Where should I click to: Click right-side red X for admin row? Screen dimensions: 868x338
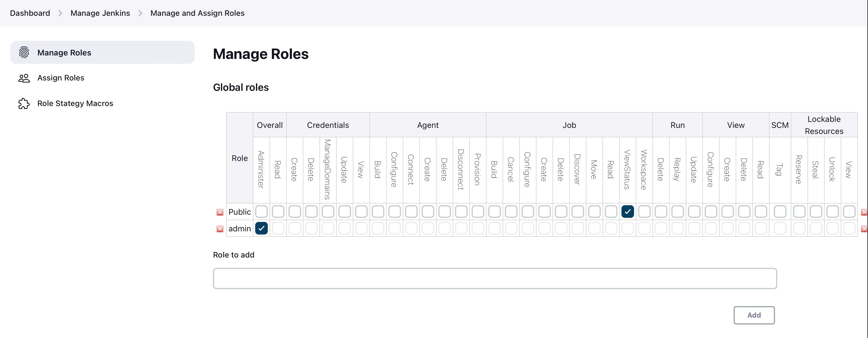pos(864,229)
